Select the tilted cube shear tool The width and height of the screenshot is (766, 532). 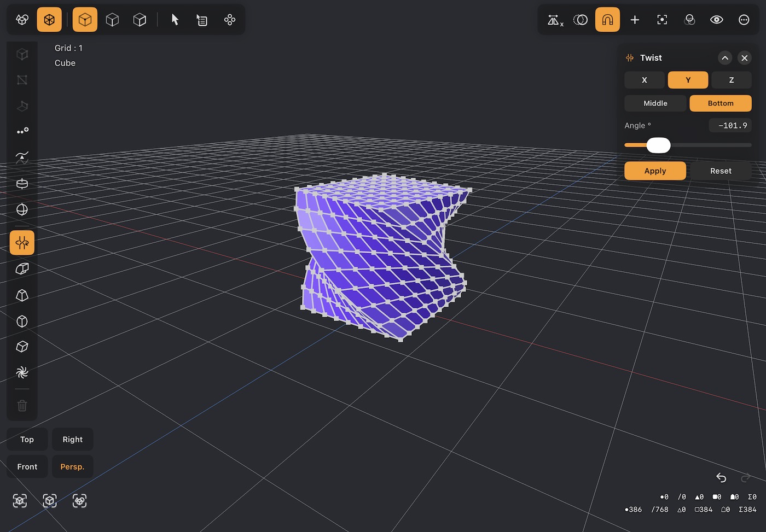pyautogui.click(x=22, y=347)
